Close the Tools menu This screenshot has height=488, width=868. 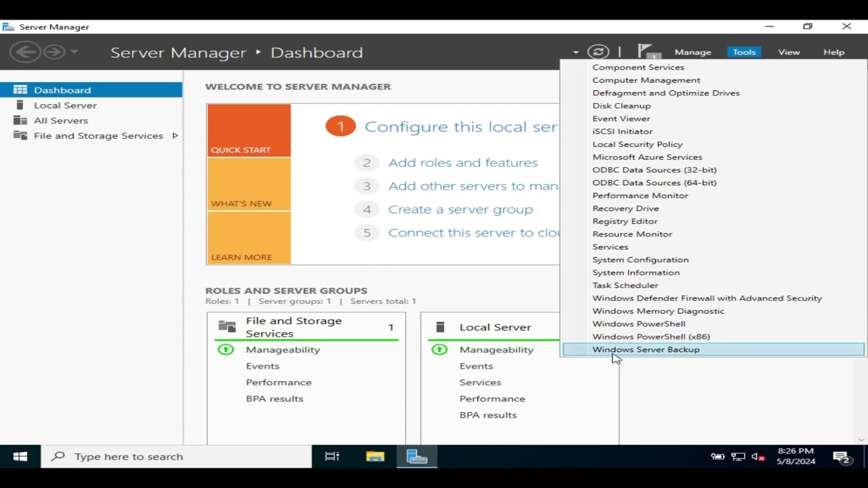744,52
